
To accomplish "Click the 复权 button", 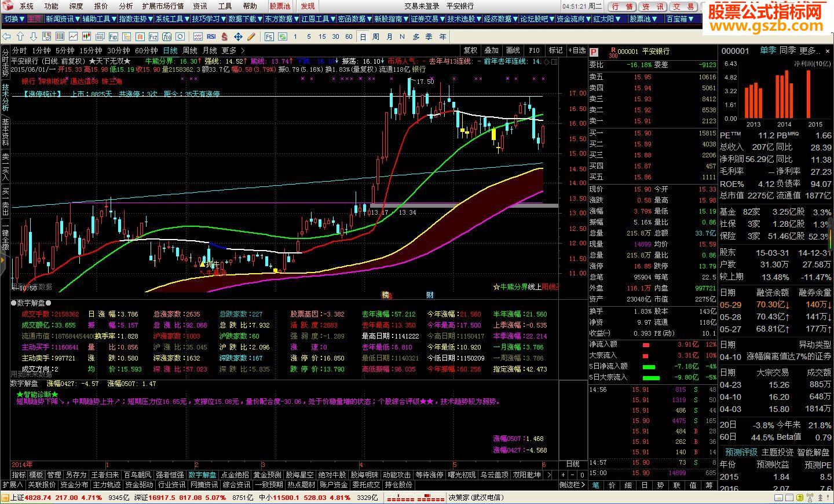I will [471, 50].
